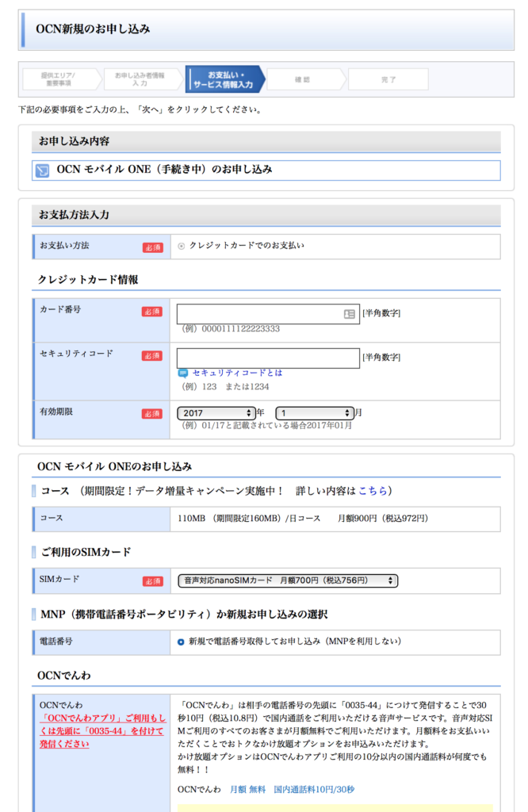Click the セキュリティコード input field
This screenshot has width=528, height=812.
(268, 358)
